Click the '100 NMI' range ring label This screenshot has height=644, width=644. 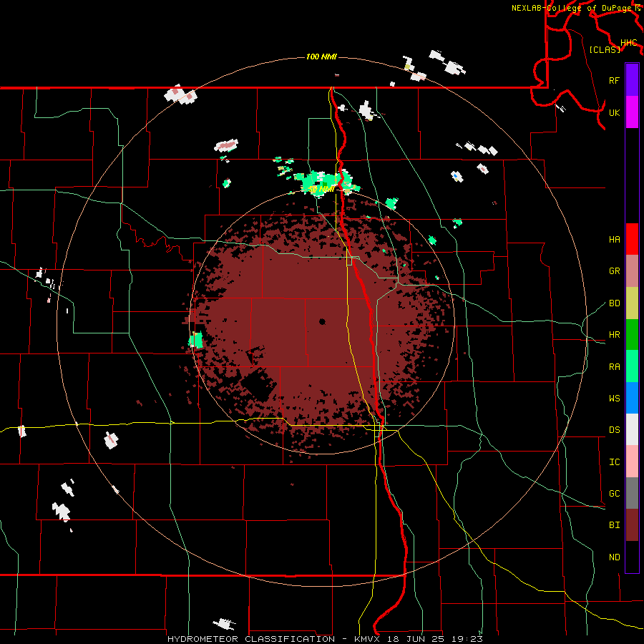[x=321, y=57]
